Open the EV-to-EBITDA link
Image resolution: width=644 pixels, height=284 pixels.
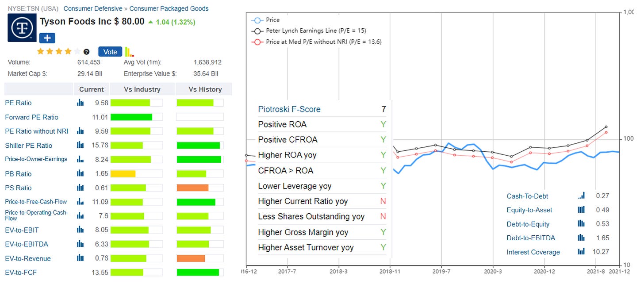27,244
